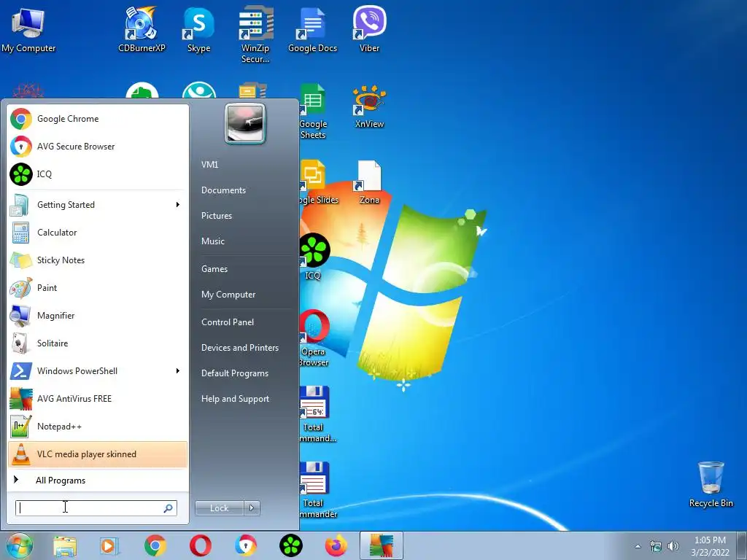747x560 pixels.
Task: Launch Notepad++ from the Start menu
Action: [x=98, y=427]
